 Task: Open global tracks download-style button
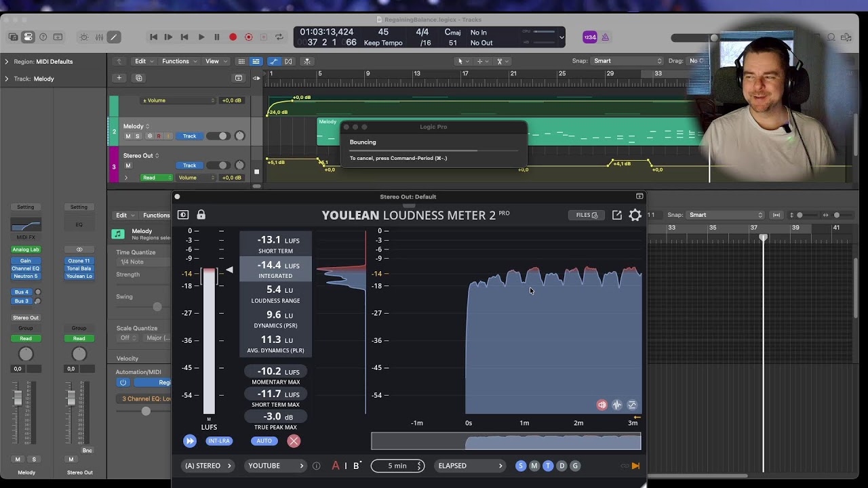point(238,78)
